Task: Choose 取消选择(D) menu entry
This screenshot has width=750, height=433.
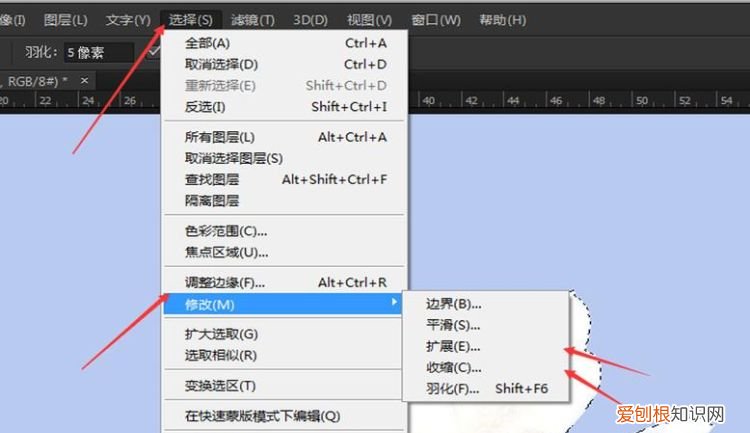Action: (286, 64)
